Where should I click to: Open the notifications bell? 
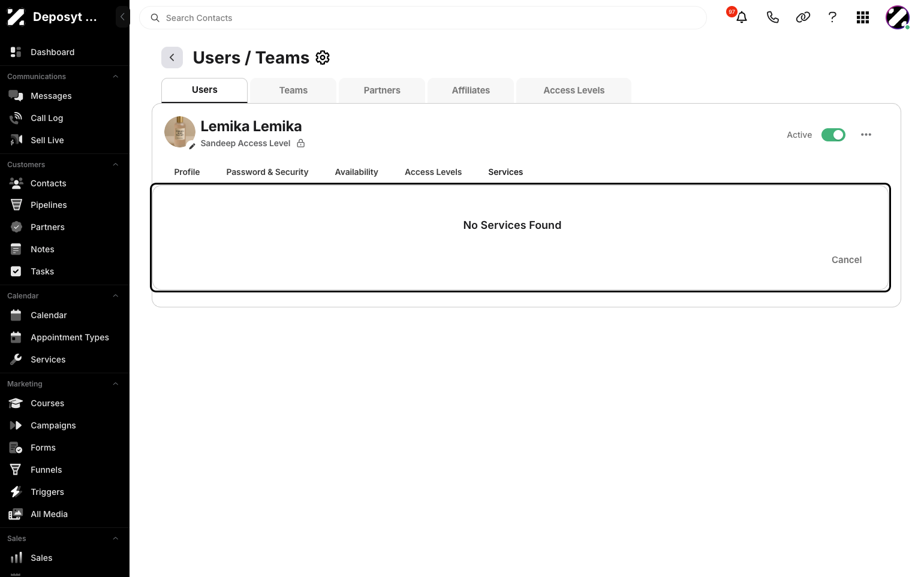742,17
